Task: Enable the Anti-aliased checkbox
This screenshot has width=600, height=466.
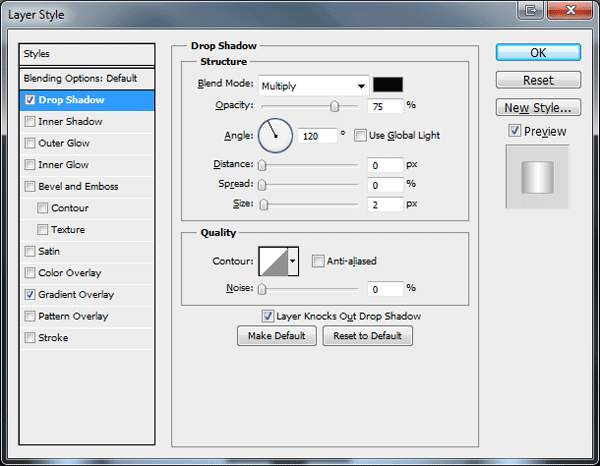Action: [x=318, y=261]
